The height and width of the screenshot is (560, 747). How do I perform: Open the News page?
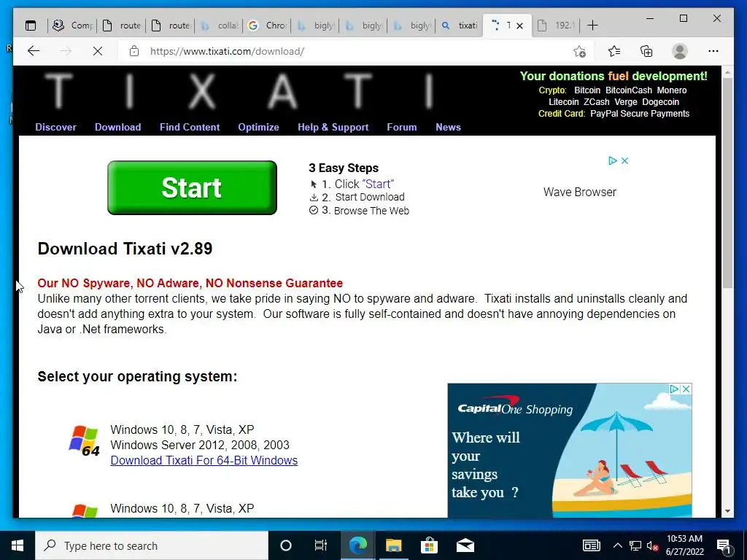pos(449,127)
